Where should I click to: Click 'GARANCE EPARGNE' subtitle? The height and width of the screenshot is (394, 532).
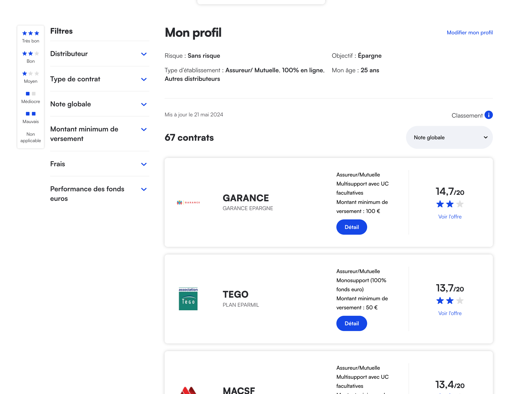[x=248, y=208]
